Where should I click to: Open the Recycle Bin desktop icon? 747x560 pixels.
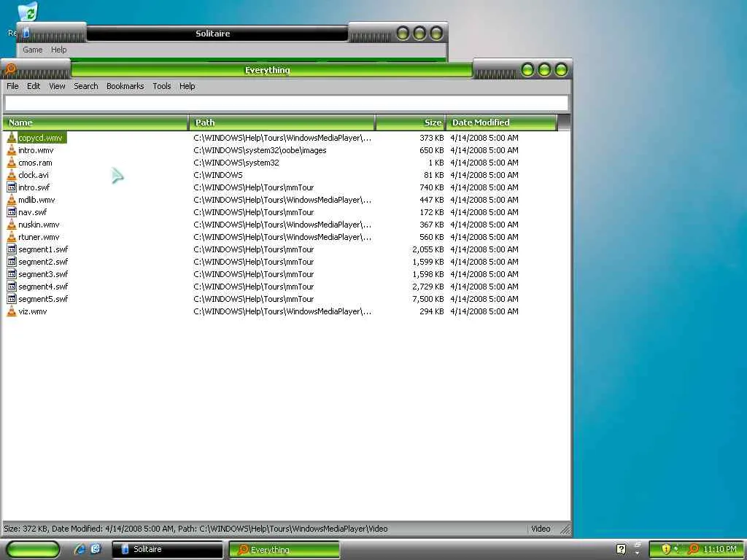[28, 12]
